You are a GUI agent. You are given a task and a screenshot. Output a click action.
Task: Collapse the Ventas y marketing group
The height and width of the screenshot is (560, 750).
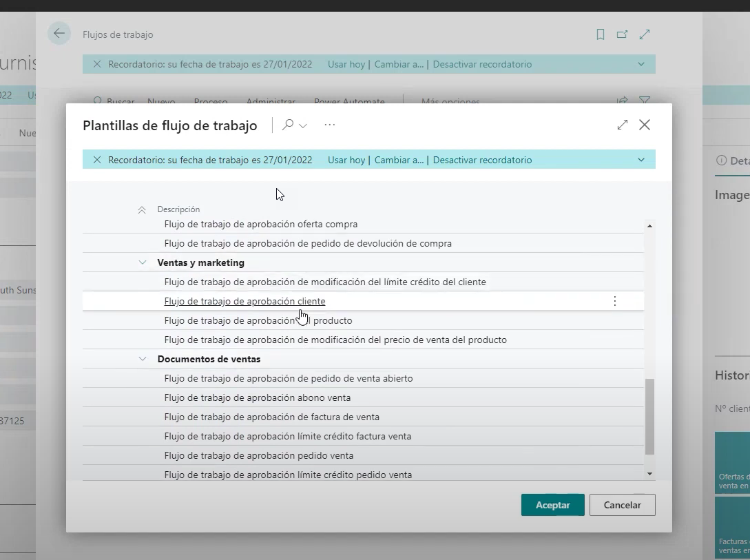click(x=143, y=262)
